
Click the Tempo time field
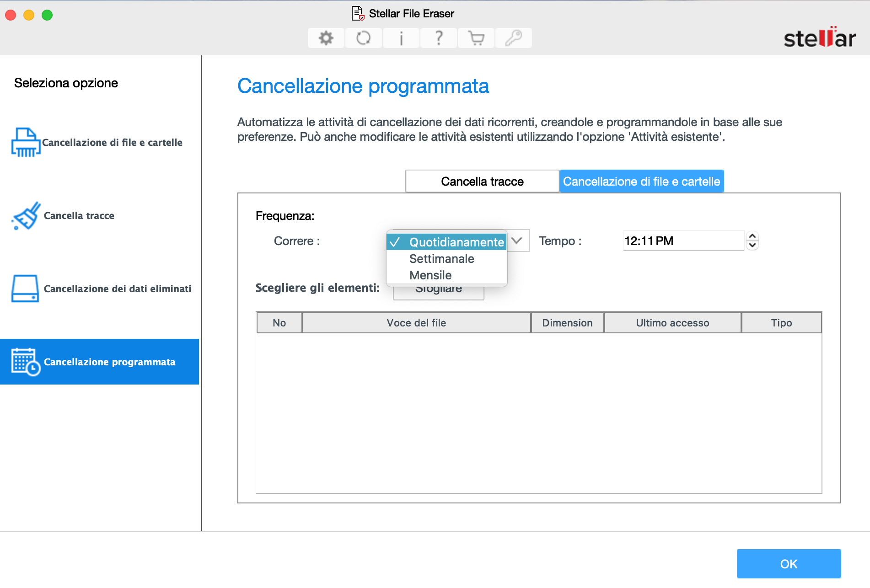coord(683,241)
